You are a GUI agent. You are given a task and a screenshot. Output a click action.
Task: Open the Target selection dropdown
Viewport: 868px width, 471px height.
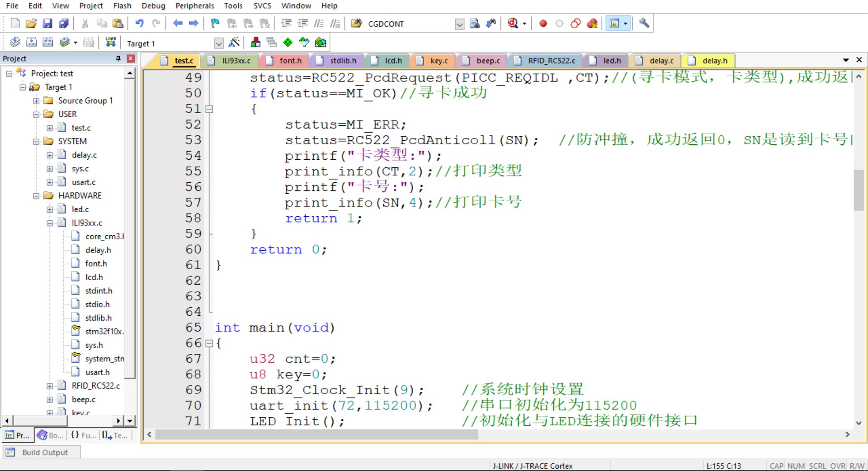pos(219,43)
